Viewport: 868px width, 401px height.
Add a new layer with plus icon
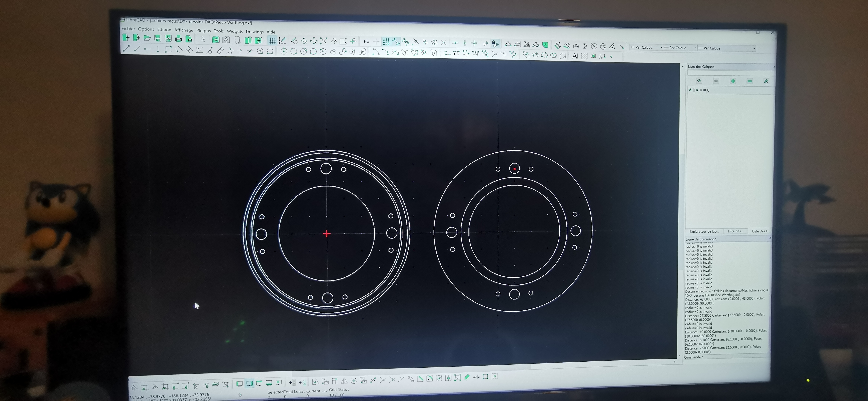click(733, 81)
